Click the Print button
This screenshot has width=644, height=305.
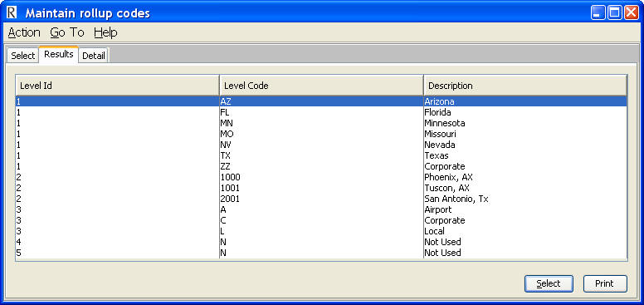click(x=605, y=283)
